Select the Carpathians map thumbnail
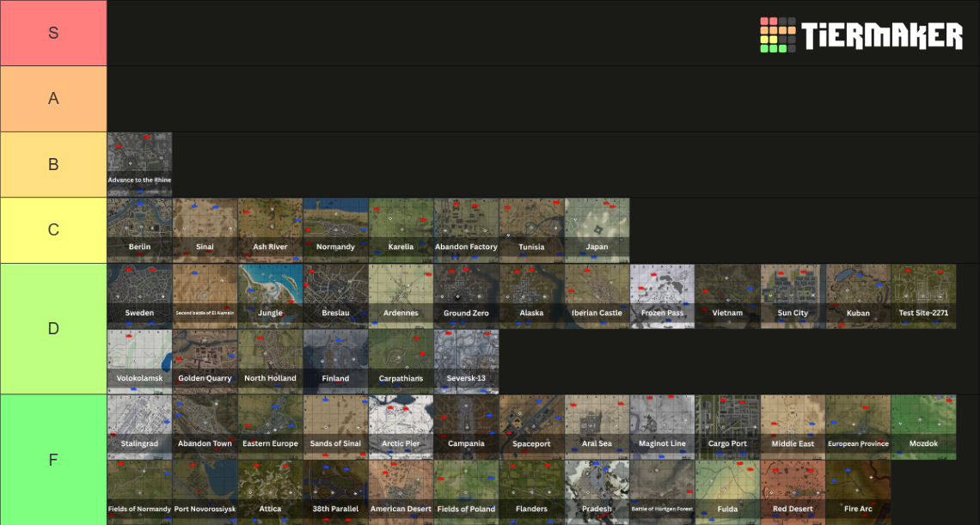980x525 pixels. click(401, 361)
